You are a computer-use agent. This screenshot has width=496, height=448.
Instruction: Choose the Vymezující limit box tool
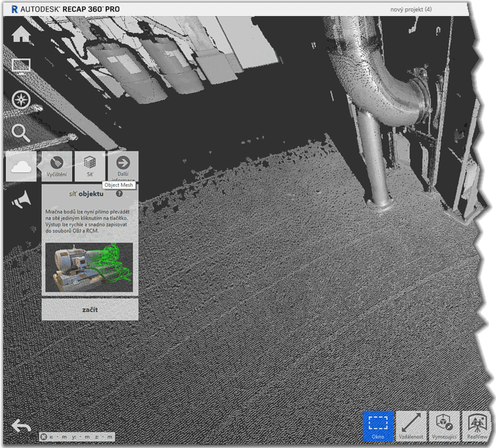(444, 426)
